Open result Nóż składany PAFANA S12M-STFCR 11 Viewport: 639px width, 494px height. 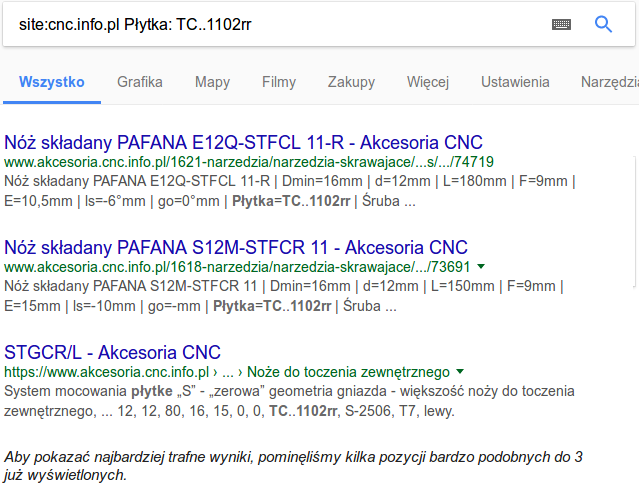click(236, 247)
